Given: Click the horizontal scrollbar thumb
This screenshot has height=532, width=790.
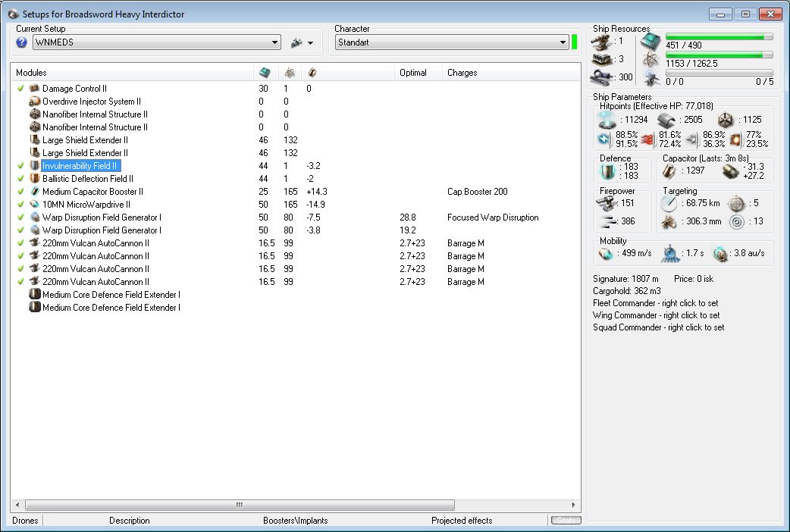Looking at the screenshot, I should (x=240, y=505).
